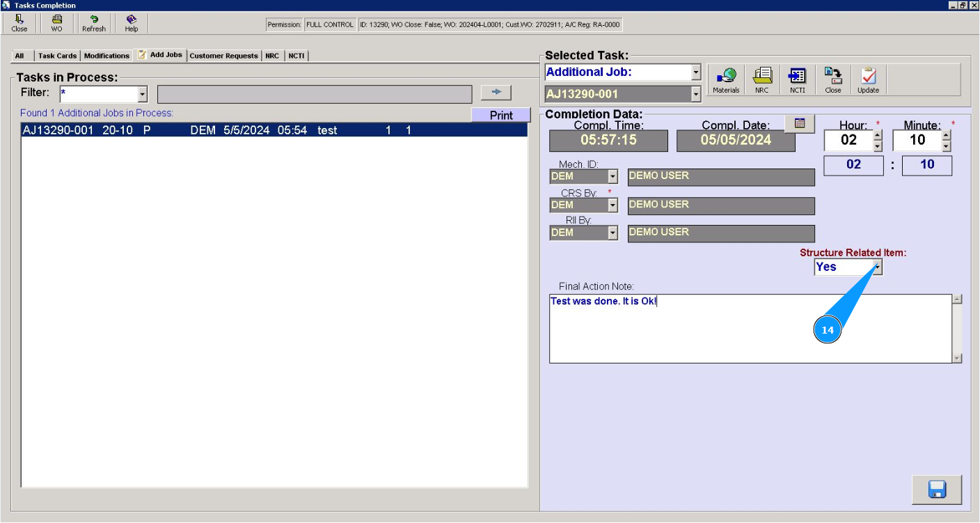Screen dimensions: 980x523
Task: Expand the CRS By dropdown
Action: click(612, 205)
